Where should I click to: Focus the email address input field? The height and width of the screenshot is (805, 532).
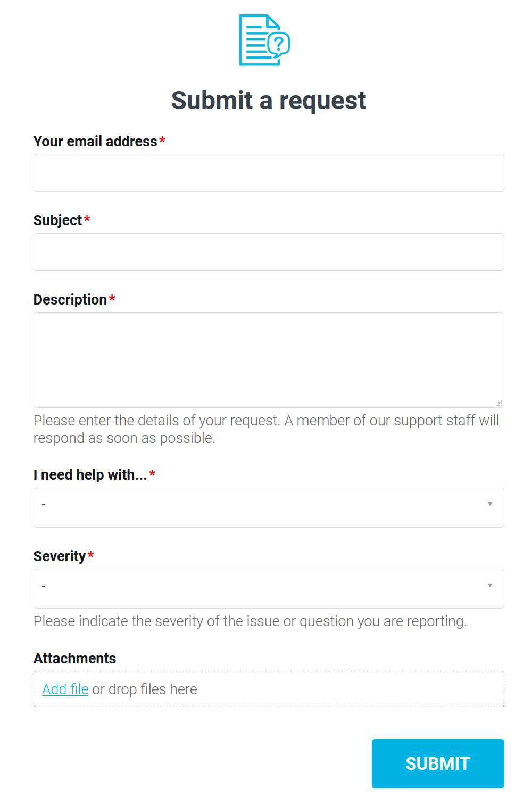point(268,173)
